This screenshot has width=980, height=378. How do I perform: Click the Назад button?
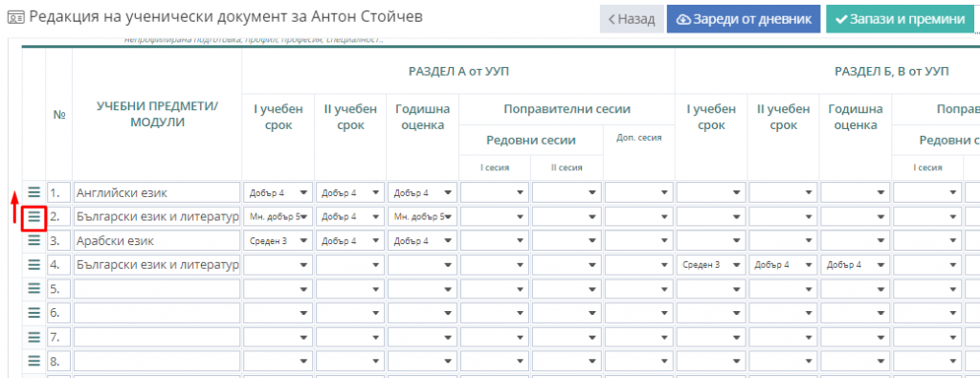pyautogui.click(x=632, y=19)
